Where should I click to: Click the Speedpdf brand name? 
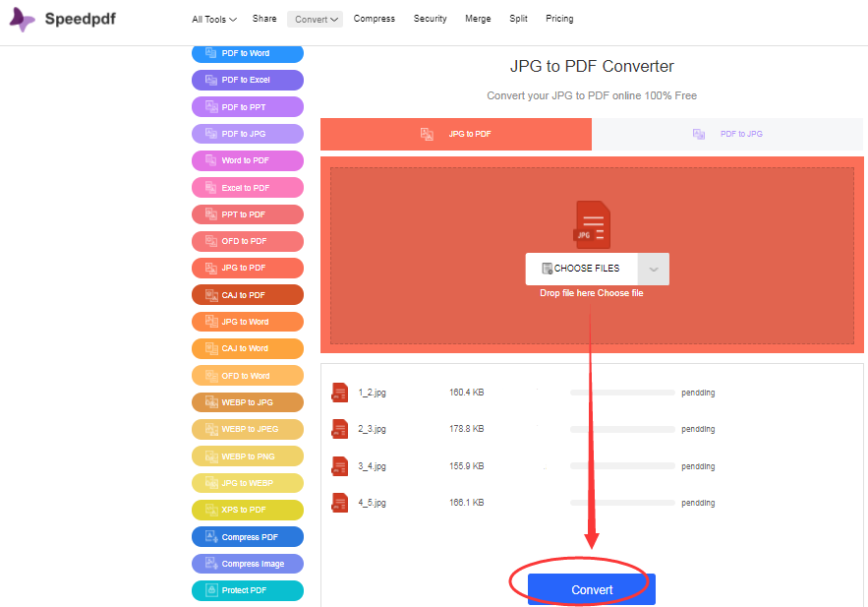81,19
